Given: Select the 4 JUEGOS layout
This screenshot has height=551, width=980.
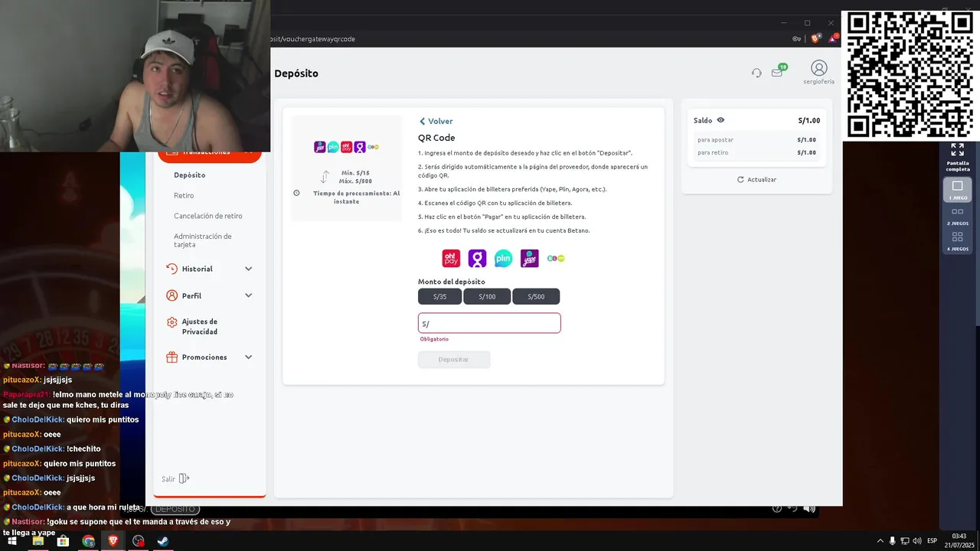Looking at the screenshot, I should pos(957,241).
